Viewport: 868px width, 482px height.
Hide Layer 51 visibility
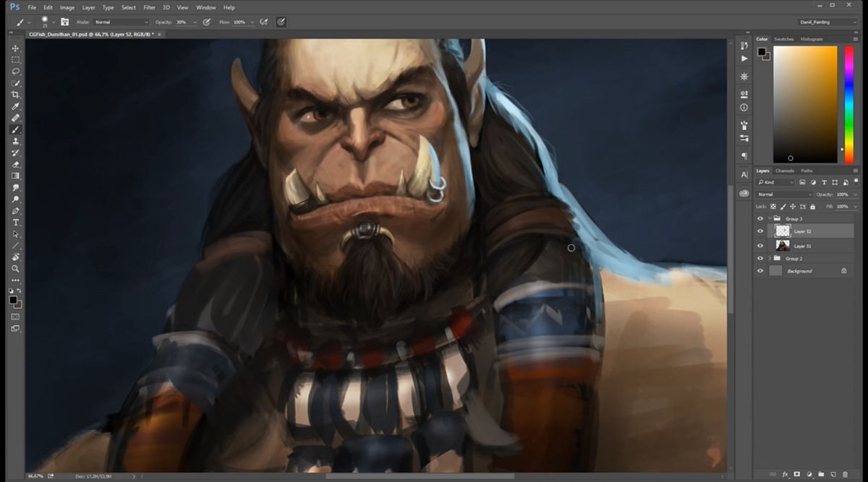point(759,246)
